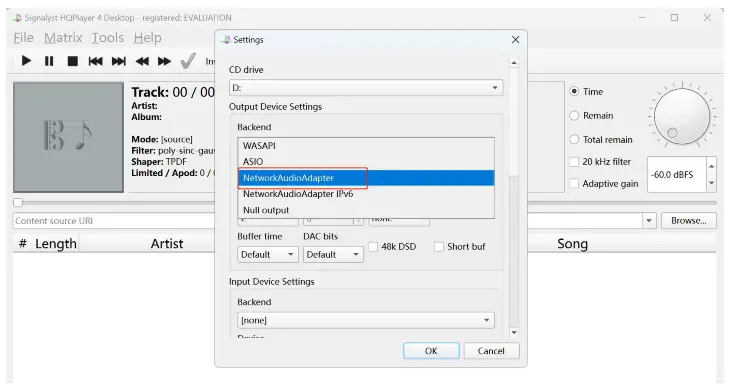Enable the 20 kHz filter checkbox

(575, 161)
